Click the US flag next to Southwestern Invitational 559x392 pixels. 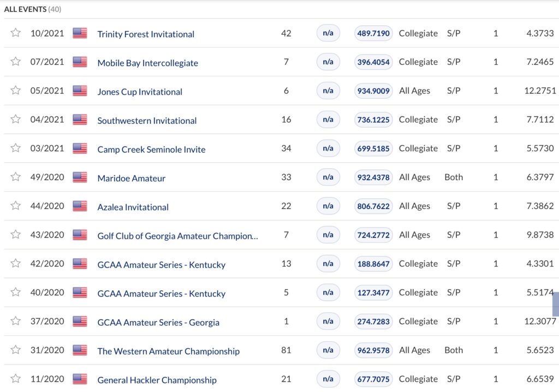[80, 120]
